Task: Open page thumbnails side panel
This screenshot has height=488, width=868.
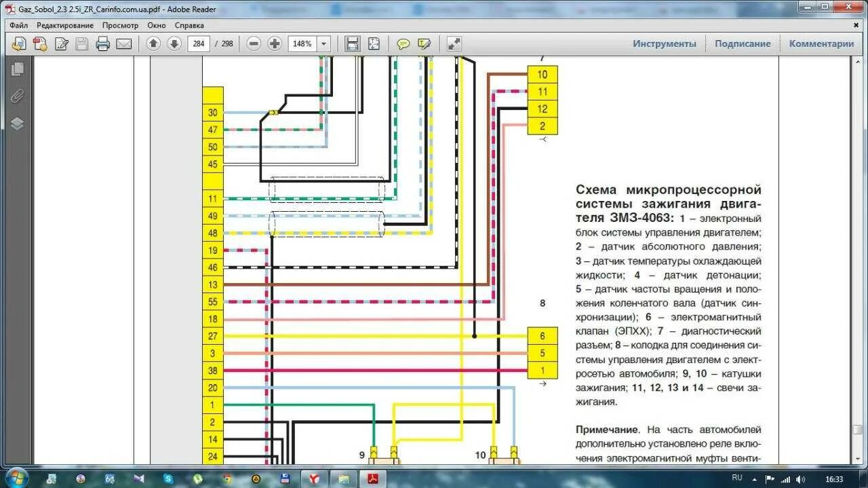Action: tap(17, 69)
